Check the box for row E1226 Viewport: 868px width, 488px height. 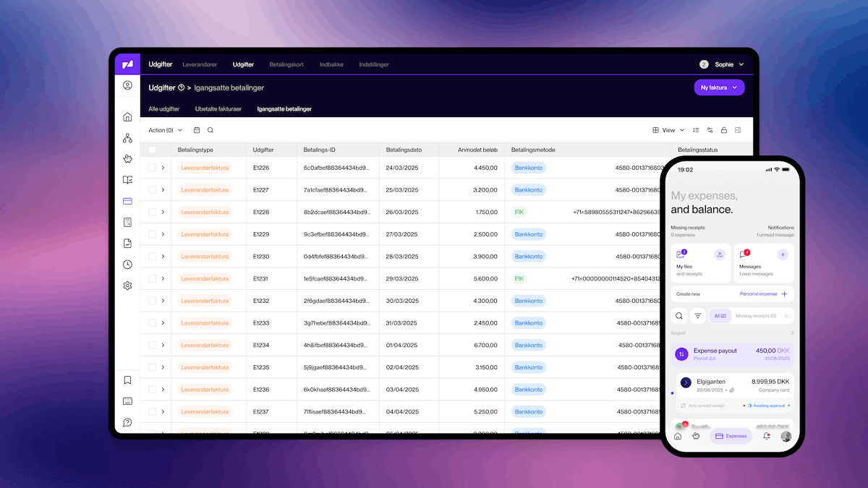coord(152,168)
